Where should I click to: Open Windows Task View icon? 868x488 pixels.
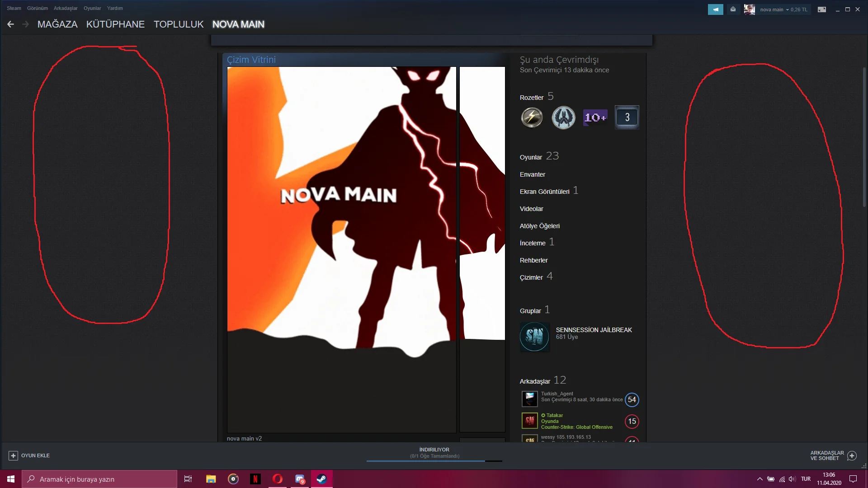coord(188,479)
